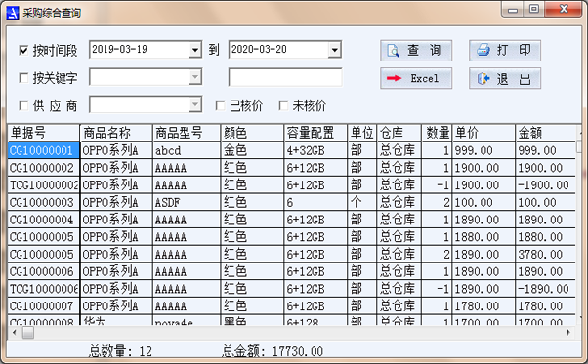Tick the 未核价 checkbox
Screen dimensions: 588x364
284,105
